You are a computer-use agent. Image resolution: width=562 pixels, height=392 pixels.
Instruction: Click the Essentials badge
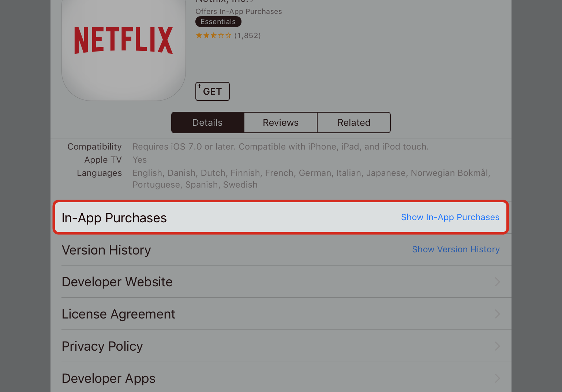218,22
